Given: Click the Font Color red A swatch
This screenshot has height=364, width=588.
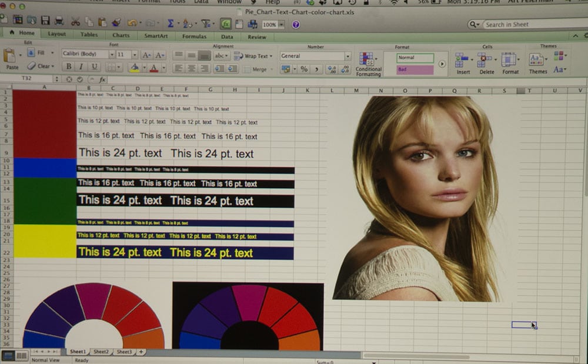Looking at the screenshot, I should click(153, 68).
